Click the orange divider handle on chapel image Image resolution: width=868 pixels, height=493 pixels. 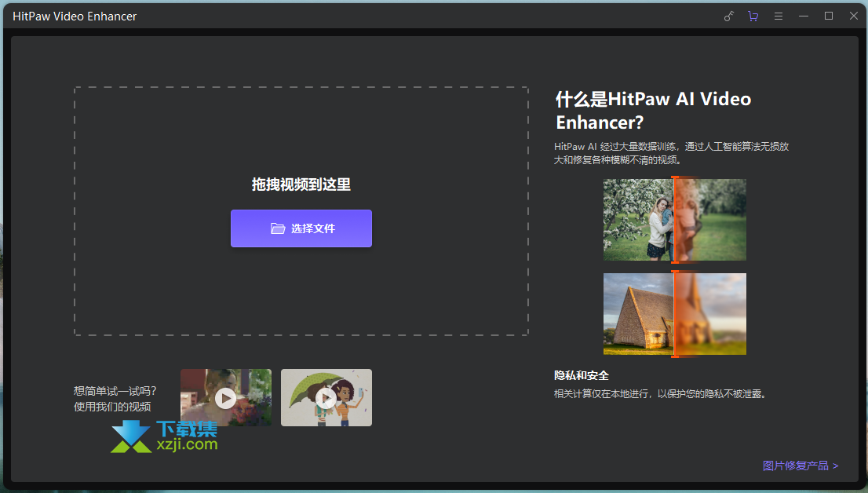point(675,313)
